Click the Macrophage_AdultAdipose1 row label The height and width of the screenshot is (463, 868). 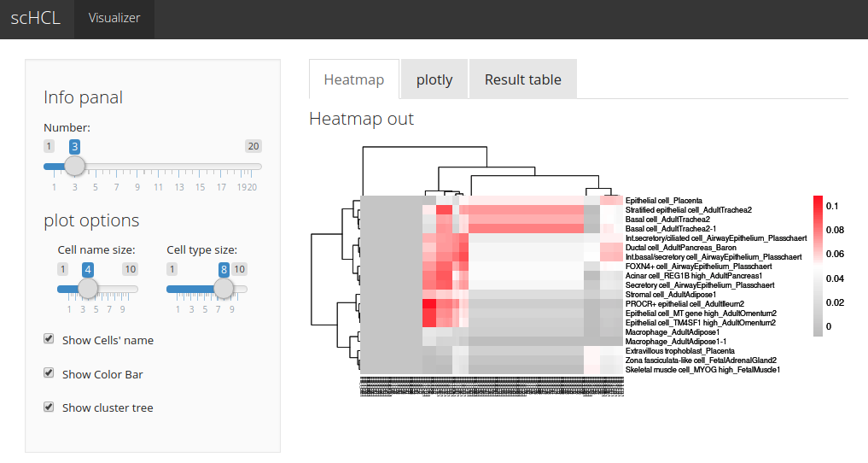point(673,331)
